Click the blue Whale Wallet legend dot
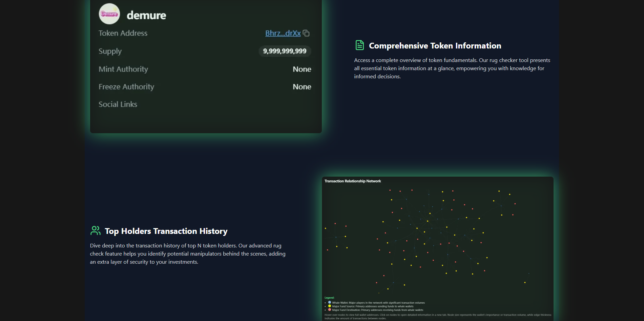The image size is (644, 321). point(330,302)
